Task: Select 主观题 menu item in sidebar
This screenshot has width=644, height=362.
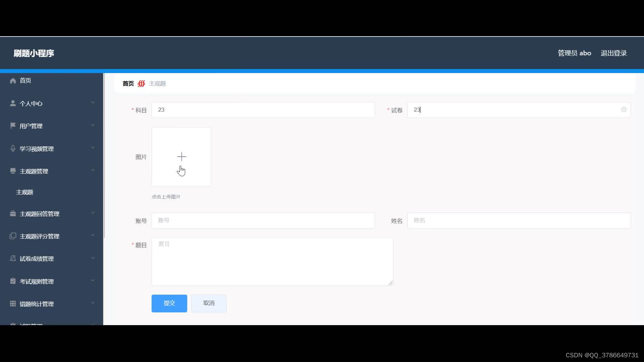Action: click(x=24, y=192)
